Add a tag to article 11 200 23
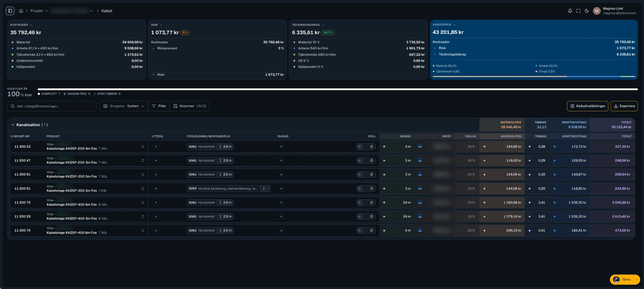Image resolution: width=644 pixels, height=289 pixels. coord(281,147)
